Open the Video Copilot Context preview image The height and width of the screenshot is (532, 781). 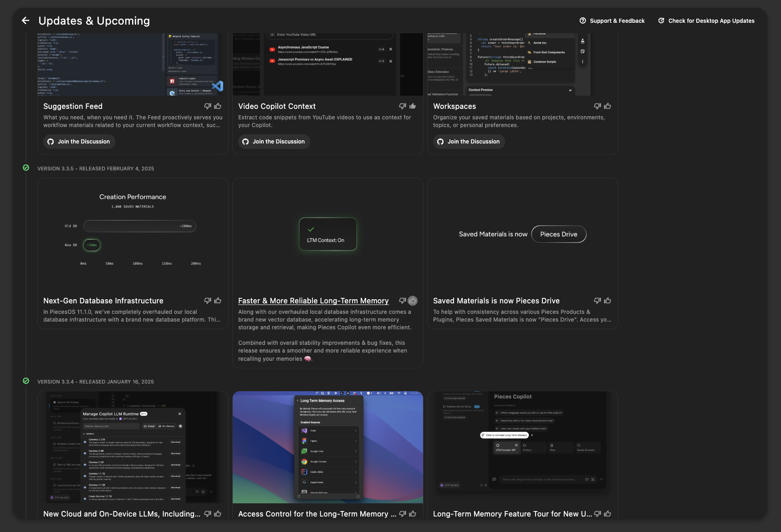tap(328, 64)
